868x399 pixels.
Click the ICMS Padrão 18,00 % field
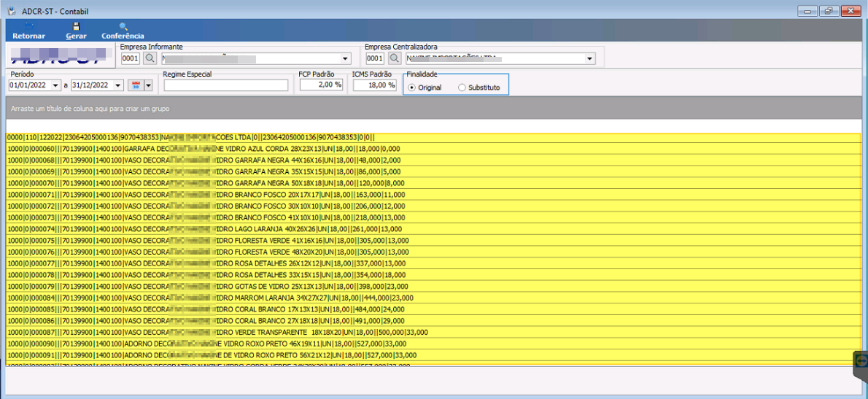point(375,85)
